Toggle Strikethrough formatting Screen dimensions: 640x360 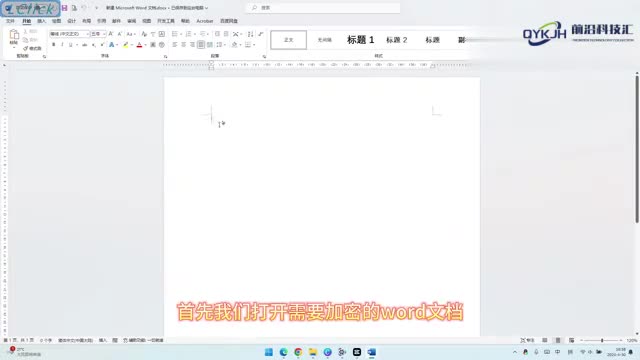tap(84, 44)
